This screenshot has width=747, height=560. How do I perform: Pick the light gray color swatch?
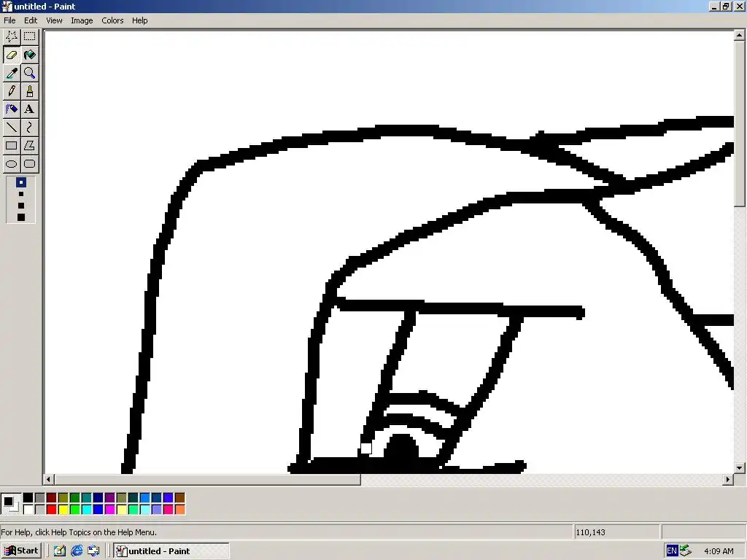[x=39, y=510]
